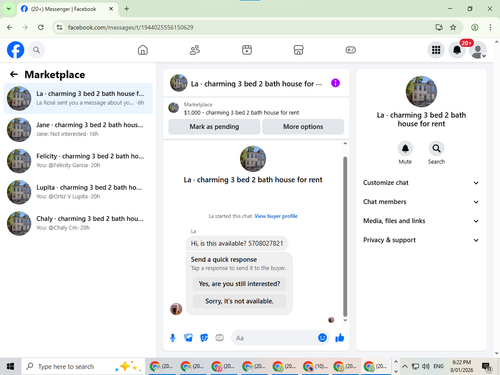
Task: Open the Lupita conversation in list
Action: (x=78, y=192)
